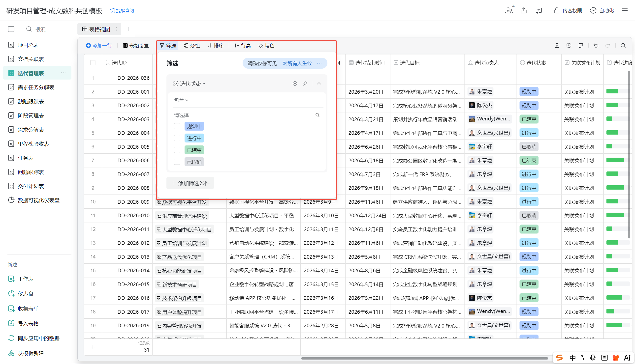This screenshot has width=635, height=364.
Task: Open the comment bubble icon in header
Action: click(539, 10)
